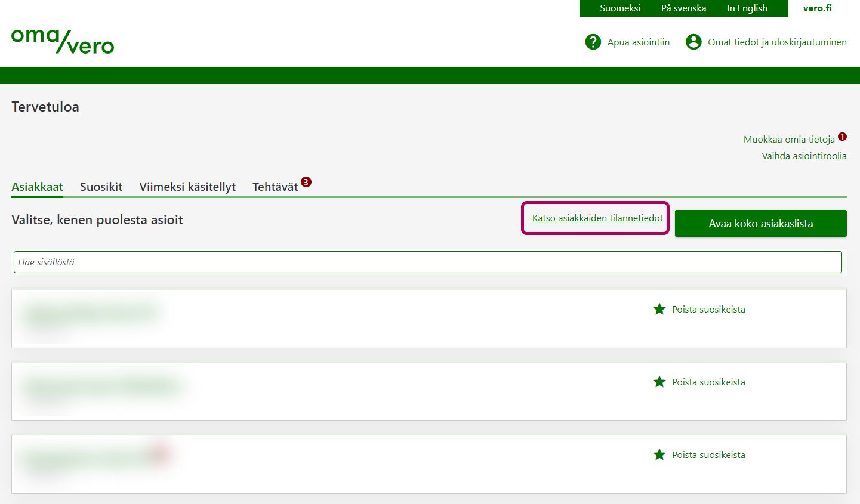
Task: Select the Asiakkaat tab
Action: (x=37, y=187)
